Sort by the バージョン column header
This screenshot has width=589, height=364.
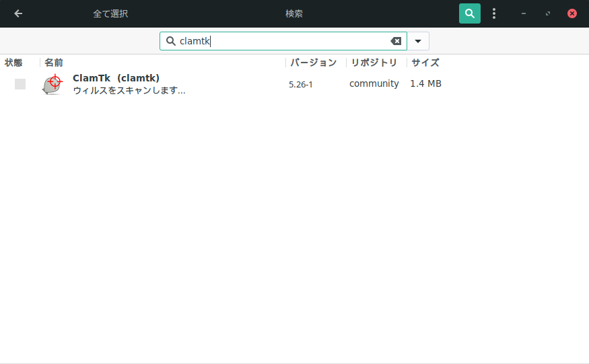(313, 63)
